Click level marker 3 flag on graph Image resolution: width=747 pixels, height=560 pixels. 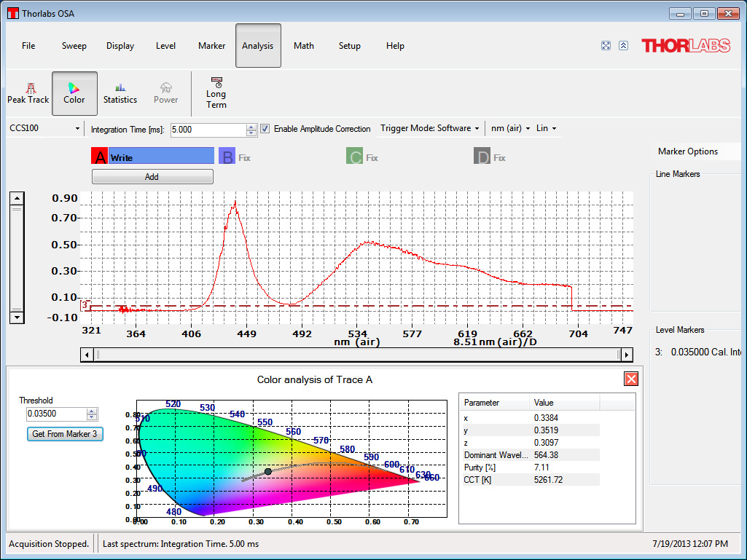click(85, 305)
